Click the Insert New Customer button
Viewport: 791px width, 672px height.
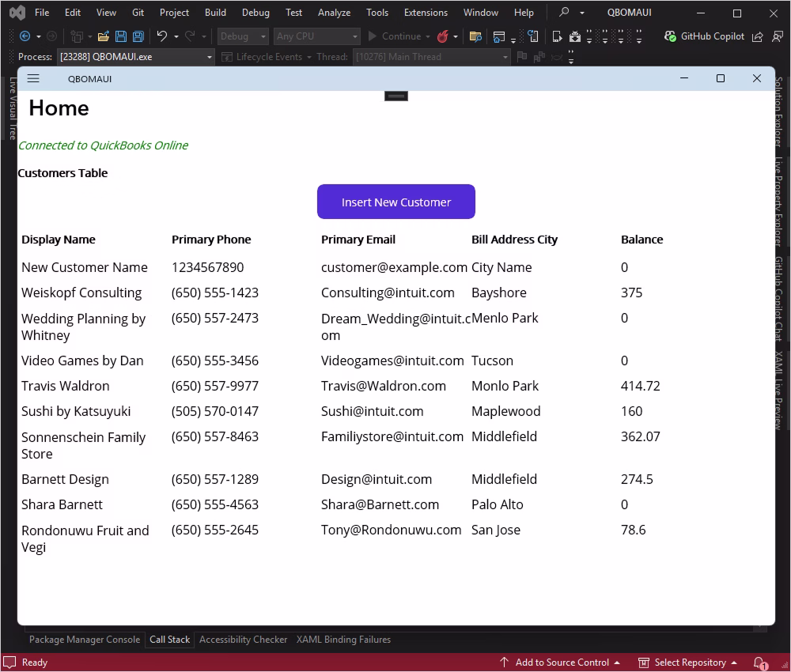(396, 202)
